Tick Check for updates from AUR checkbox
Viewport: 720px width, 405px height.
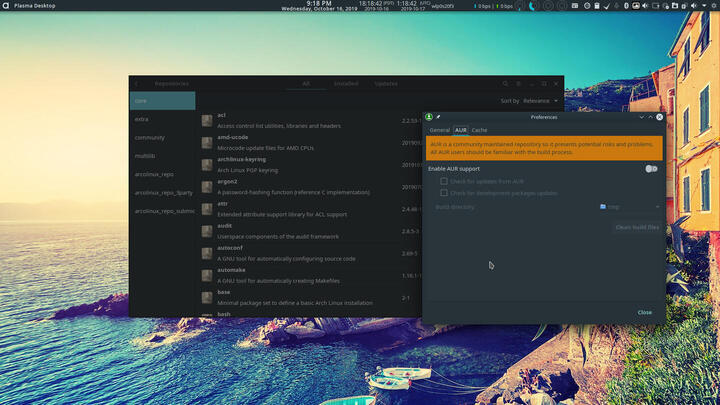tap(444, 181)
